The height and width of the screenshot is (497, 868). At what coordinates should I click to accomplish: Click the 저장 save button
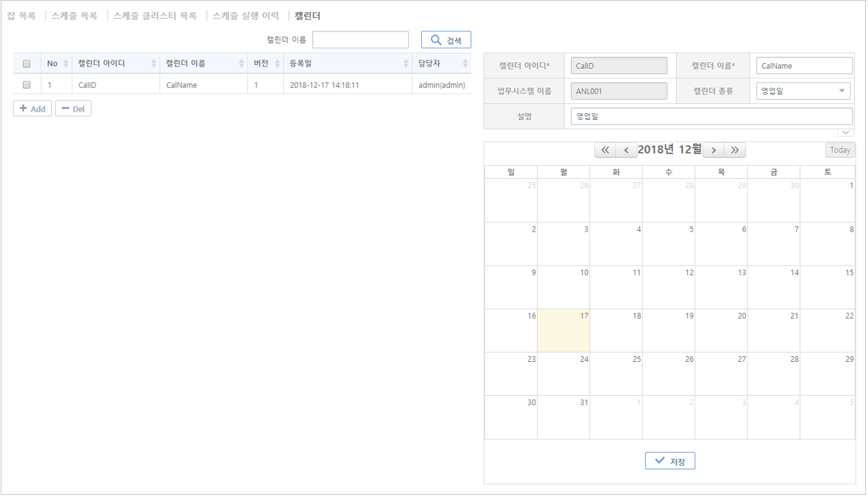click(670, 461)
